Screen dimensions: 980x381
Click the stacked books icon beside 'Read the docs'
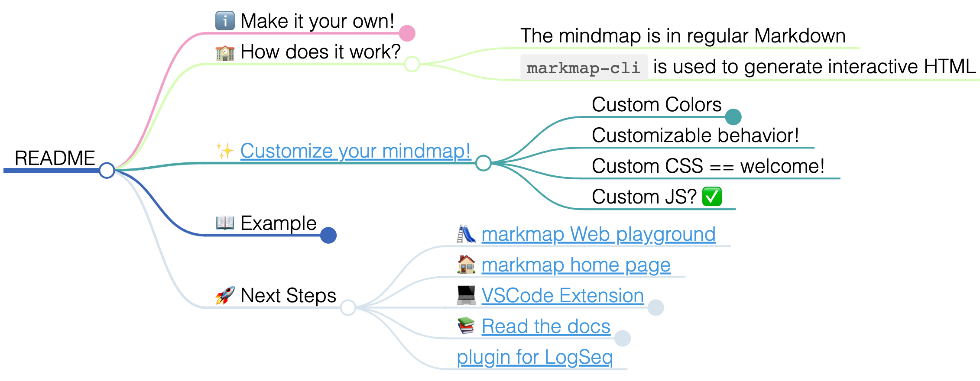pos(466,326)
